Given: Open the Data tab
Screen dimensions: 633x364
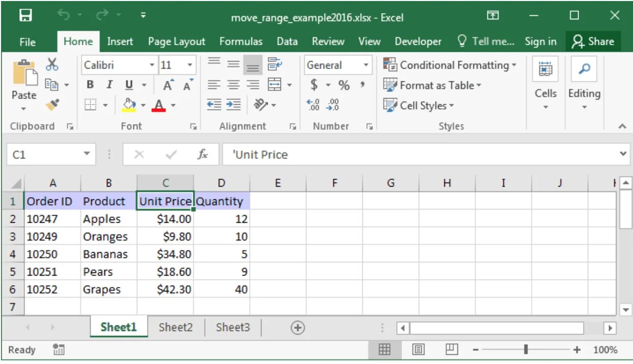Looking at the screenshot, I should pyautogui.click(x=287, y=42).
